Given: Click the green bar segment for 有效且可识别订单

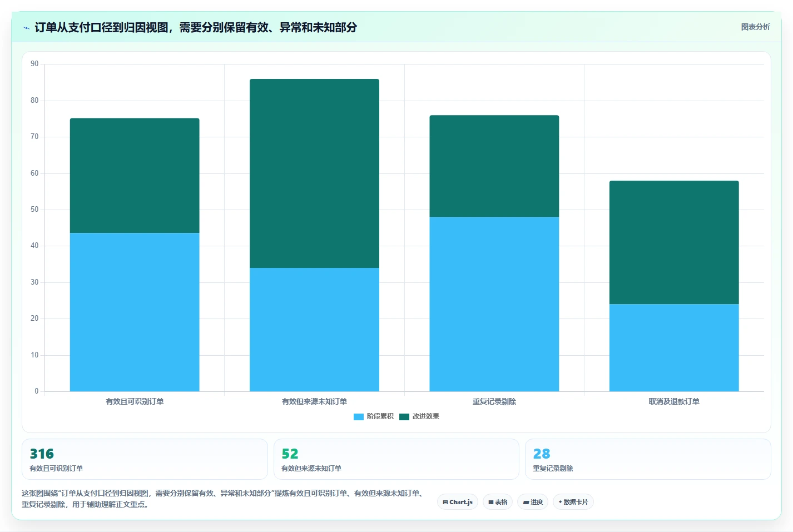Looking at the screenshot, I should point(135,176).
